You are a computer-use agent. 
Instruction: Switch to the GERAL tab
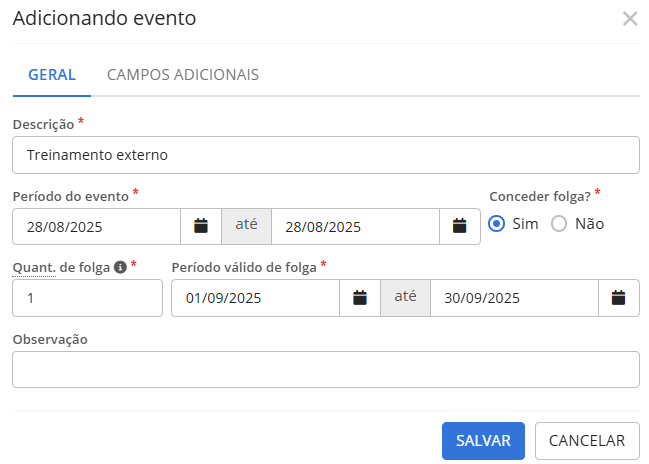52,75
